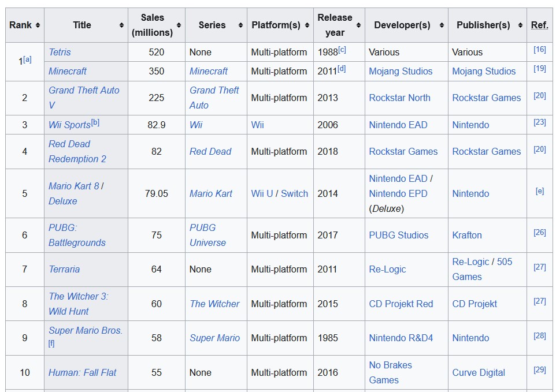Open the Rockstar North developer link
Screen dimensions: 556x392
coord(399,98)
